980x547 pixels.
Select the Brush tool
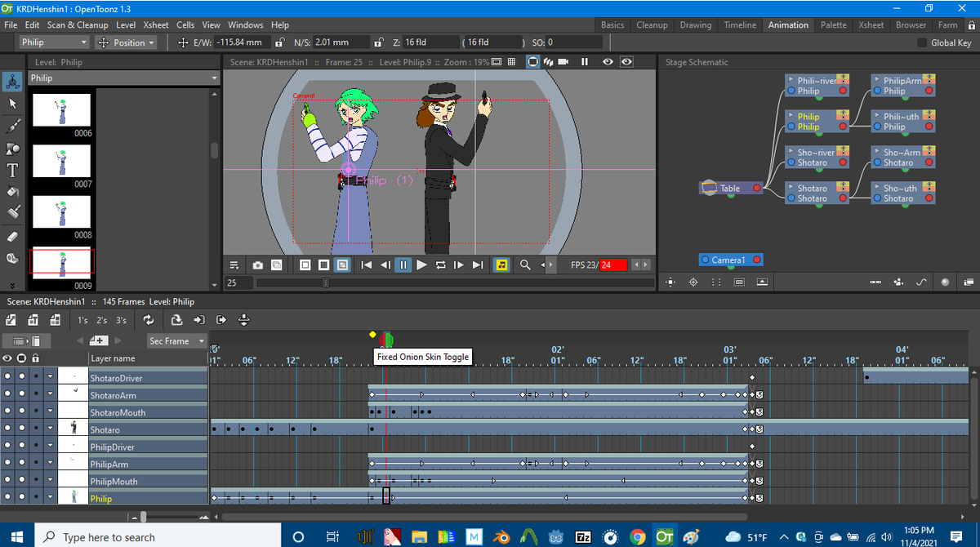point(12,126)
